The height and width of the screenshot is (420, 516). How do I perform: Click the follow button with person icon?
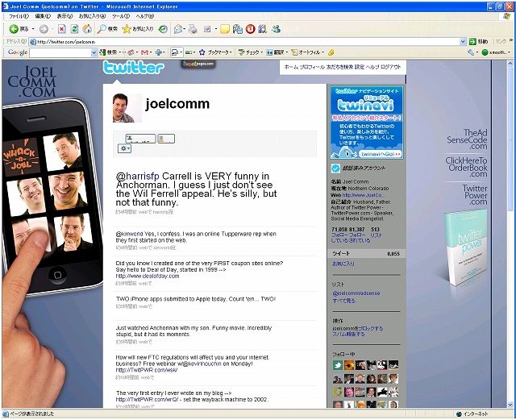140,139
